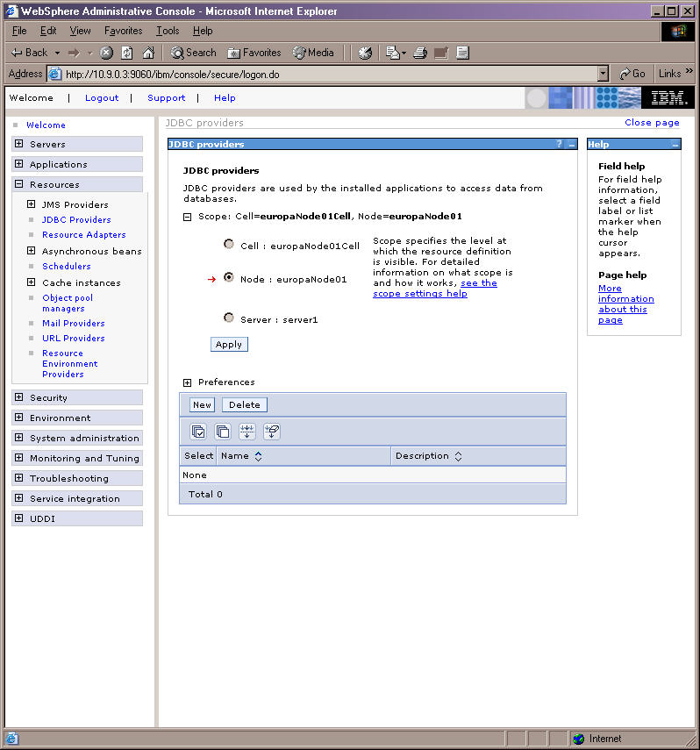Select the Node : europaNode01 radio button
Image resolution: width=700 pixels, height=750 pixels.
[229, 277]
